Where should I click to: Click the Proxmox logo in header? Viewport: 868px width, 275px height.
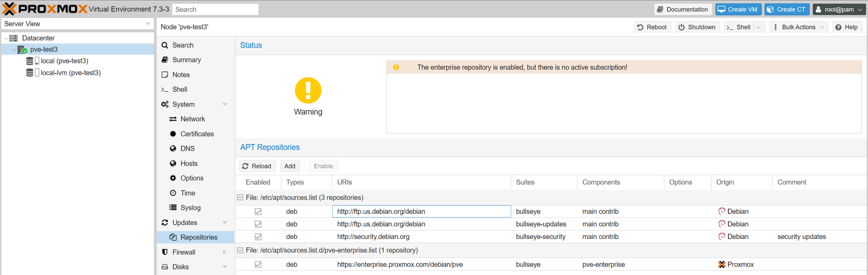(x=45, y=9)
